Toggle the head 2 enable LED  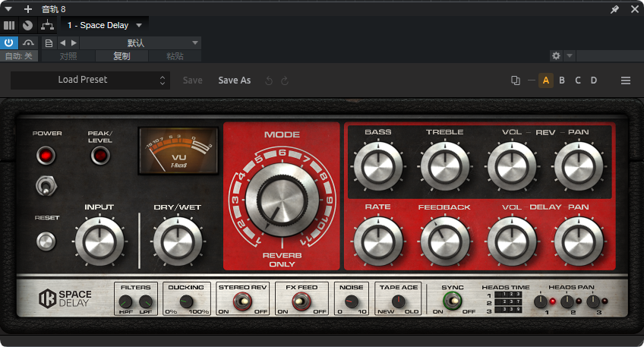[x=579, y=301]
